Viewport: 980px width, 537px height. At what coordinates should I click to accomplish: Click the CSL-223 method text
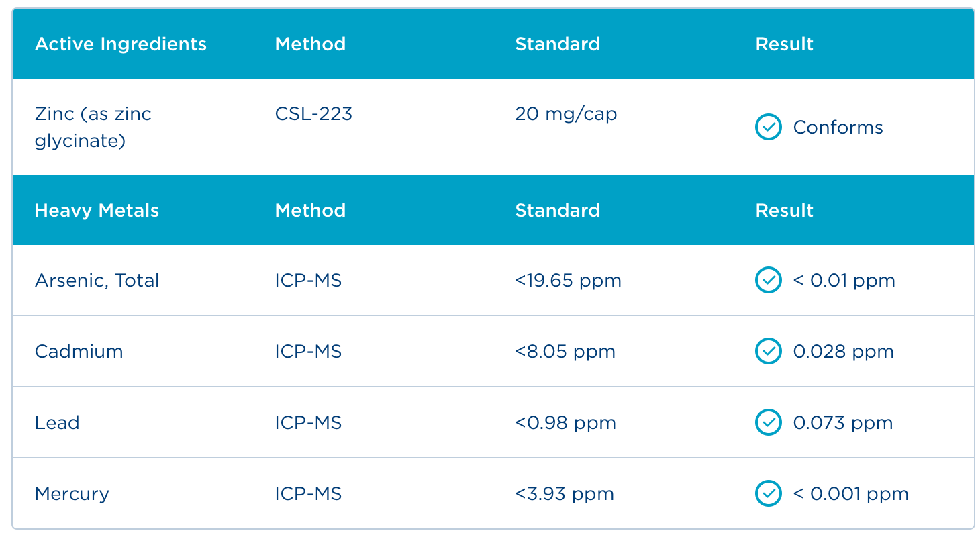point(313,114)
